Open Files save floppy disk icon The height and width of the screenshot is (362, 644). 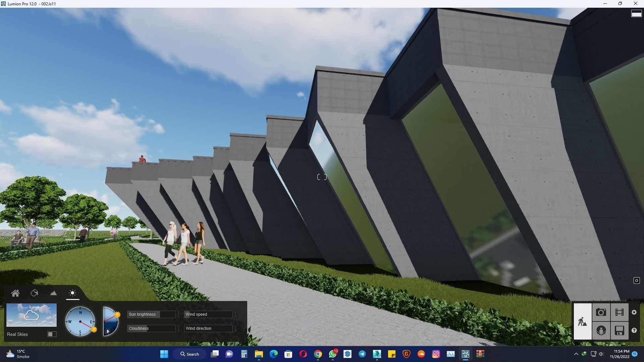[620, 330]
